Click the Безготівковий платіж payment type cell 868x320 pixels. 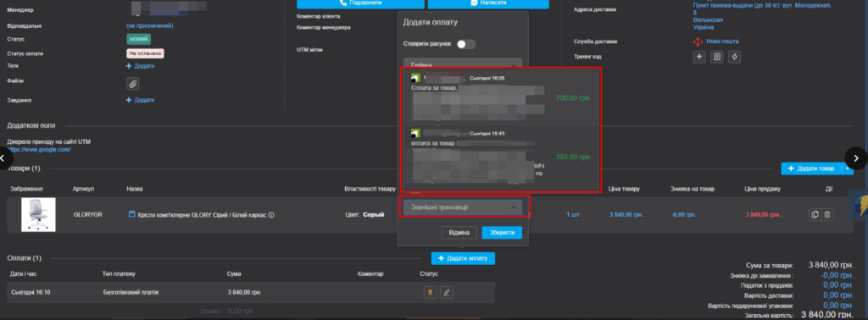(131, 292)
